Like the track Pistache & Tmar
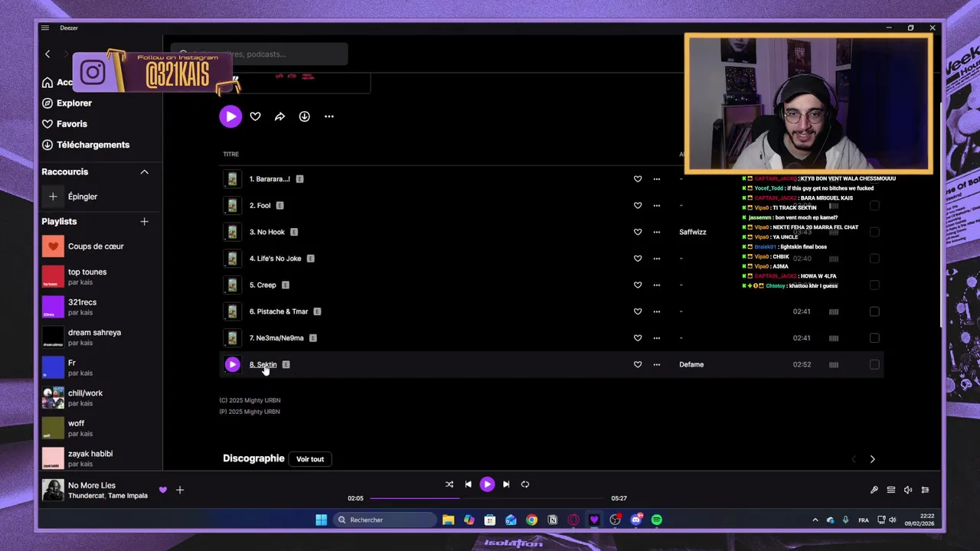This screenshot has width=980, height=551. [x=638, y=311]
